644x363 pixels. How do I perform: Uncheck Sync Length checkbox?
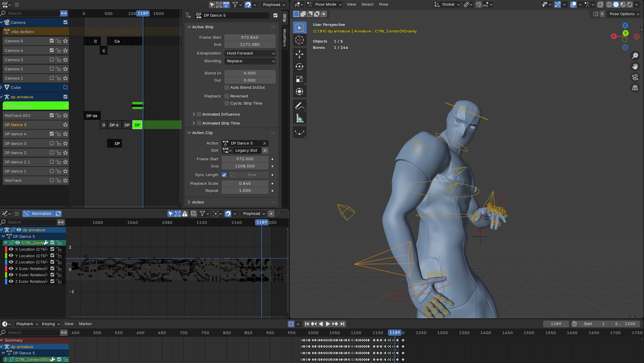pos(224,175)
